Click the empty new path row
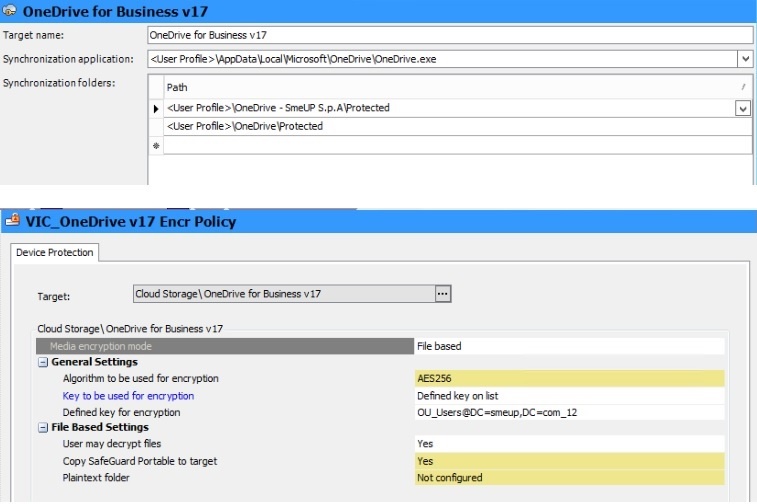Image resolution: width=757 pixels, height=504 pixels. pos(457,145)
